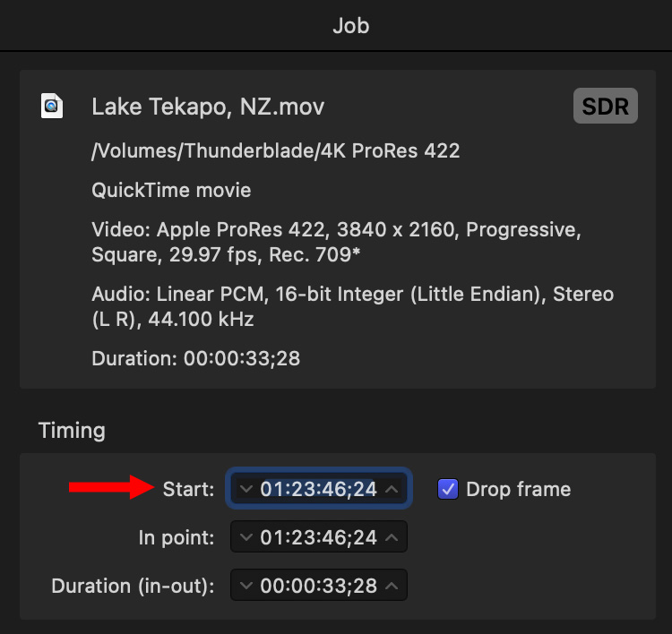Image resolution: width=672 pixels, height=634 pixels.
Task: Select the In point timecode field
Action: tap(318, 538)
